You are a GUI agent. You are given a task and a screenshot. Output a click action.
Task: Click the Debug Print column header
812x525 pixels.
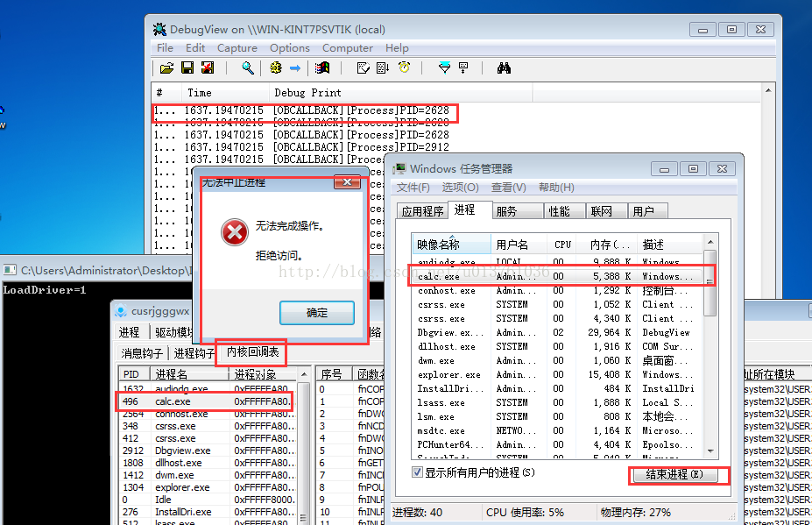(x=401, y=93)
